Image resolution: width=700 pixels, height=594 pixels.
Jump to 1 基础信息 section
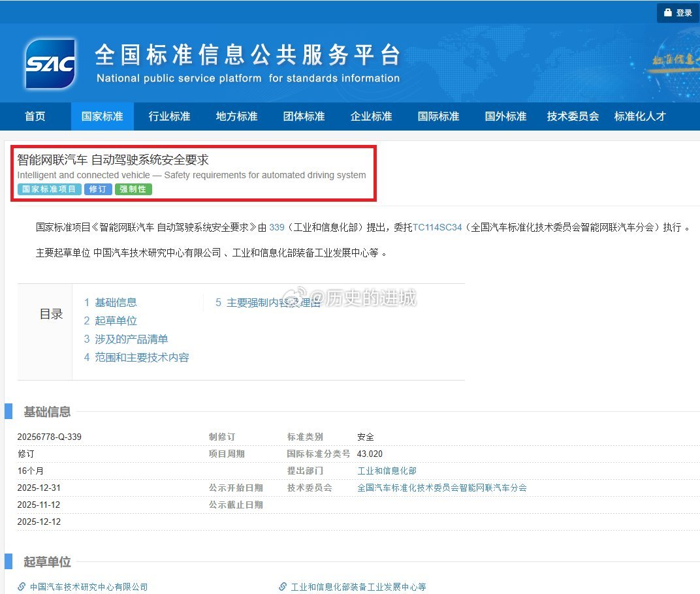(x=110, y=303)
